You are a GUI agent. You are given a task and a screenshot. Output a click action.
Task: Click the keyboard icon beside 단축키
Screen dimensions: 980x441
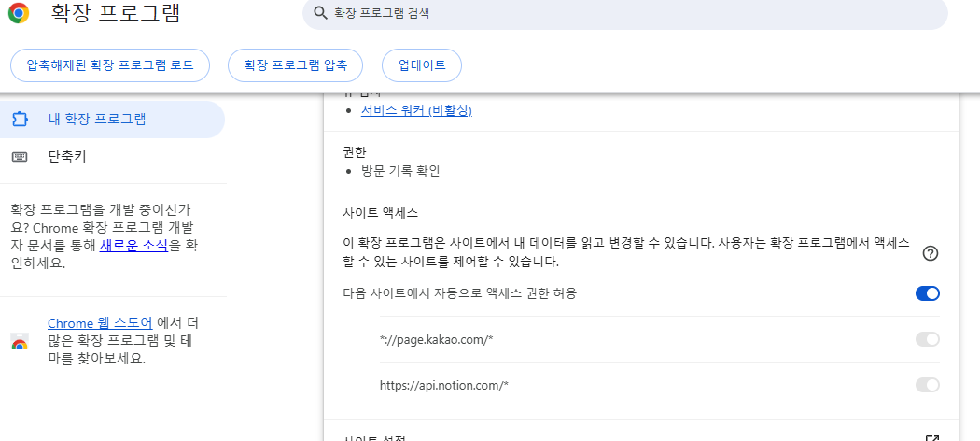[20, 157]
